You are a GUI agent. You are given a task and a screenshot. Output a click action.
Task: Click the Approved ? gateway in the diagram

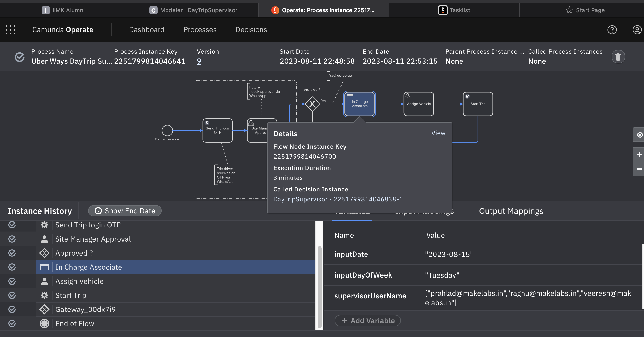pyautogui.click(x=312, y=104)
